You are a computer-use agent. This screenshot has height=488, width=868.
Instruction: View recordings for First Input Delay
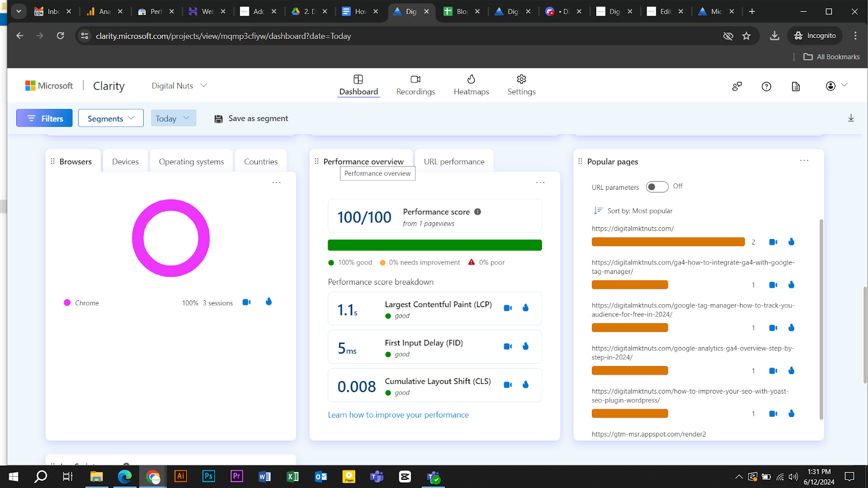[508, 346]
